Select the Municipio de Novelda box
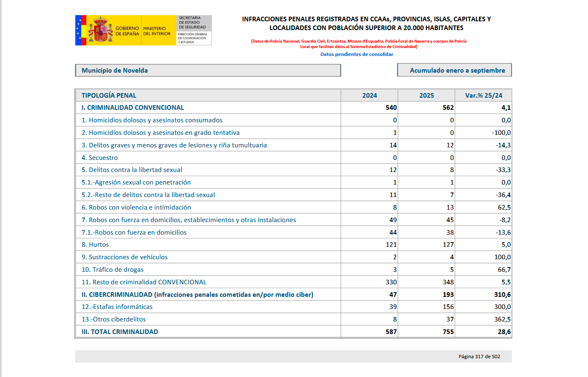 click(208, 71)
